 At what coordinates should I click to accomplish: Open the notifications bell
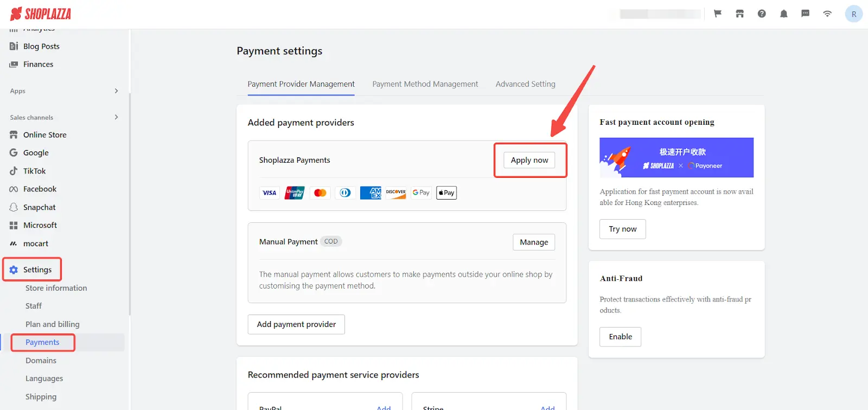[x=783, y=14]
